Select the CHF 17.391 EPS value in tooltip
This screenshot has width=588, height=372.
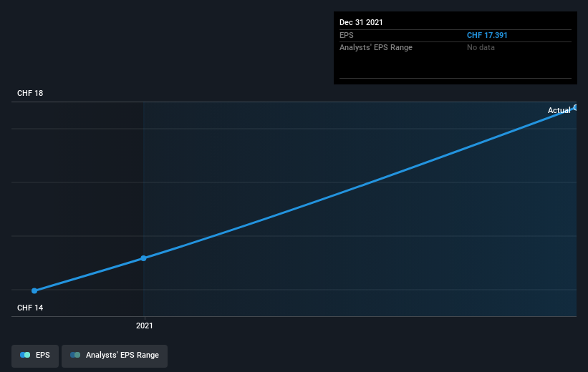[487, 35]
